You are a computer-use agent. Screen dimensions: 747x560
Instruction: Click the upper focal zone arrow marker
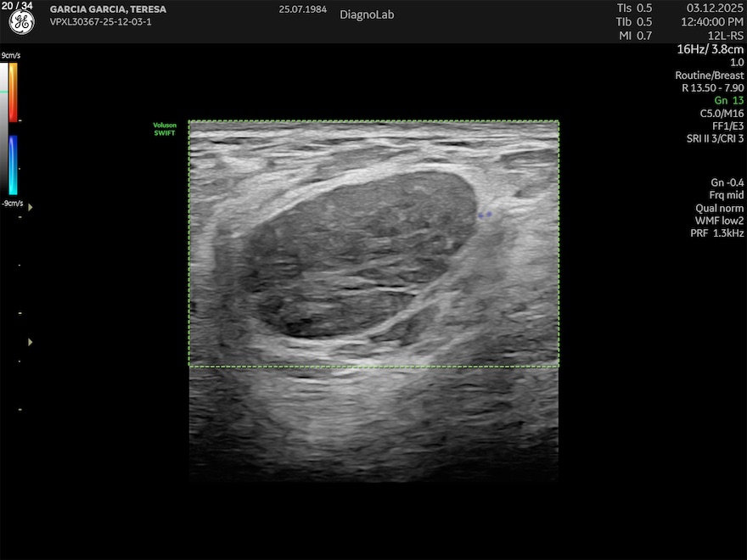click(31, 207)
